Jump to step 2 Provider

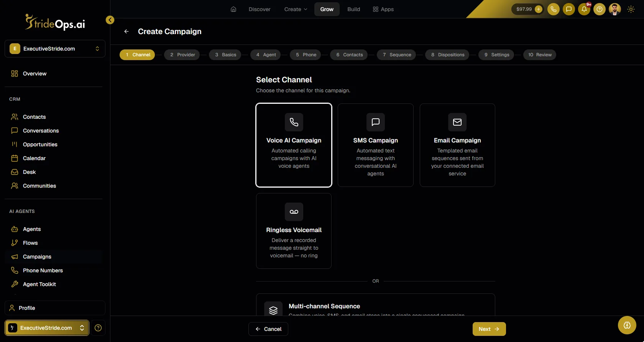tap(182, 55)
